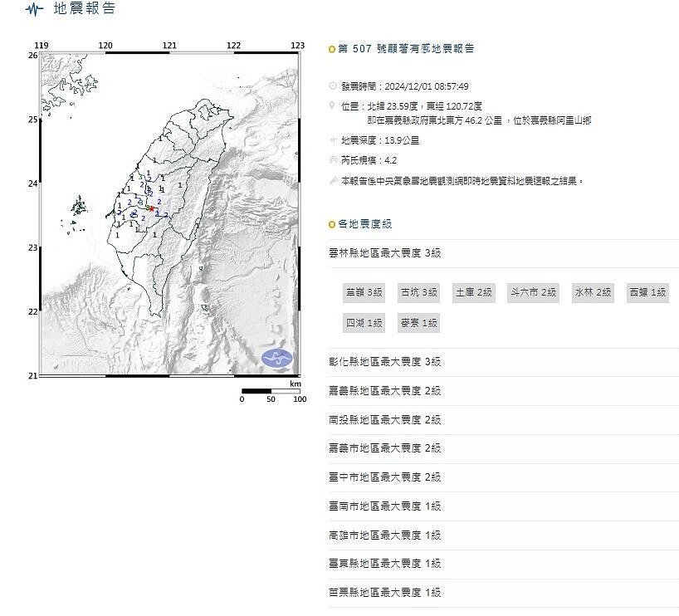Viewport: 679px width, 616px height.
Task: Expand the 高雄市地區最大震度 1級 row
Action: point(387,535)
